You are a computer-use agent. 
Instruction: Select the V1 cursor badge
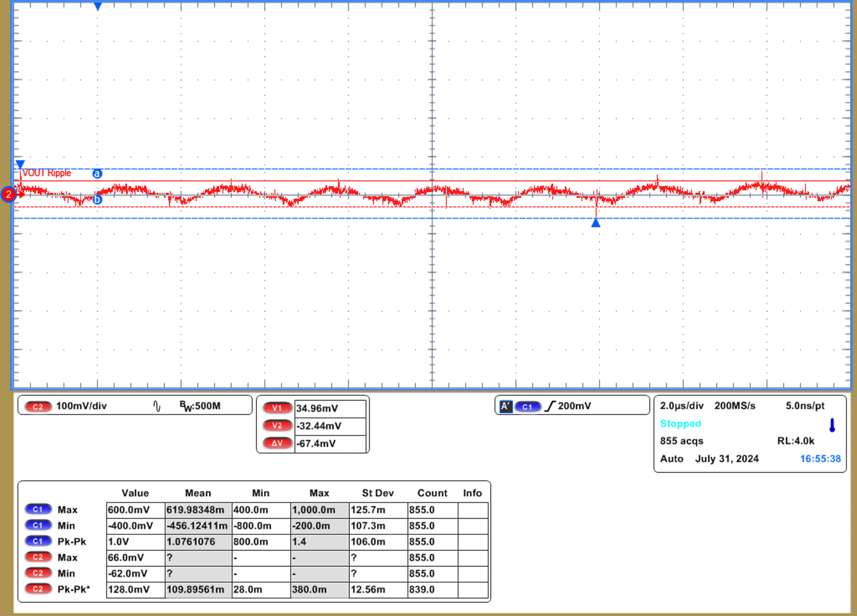click(x=277, y=408)
